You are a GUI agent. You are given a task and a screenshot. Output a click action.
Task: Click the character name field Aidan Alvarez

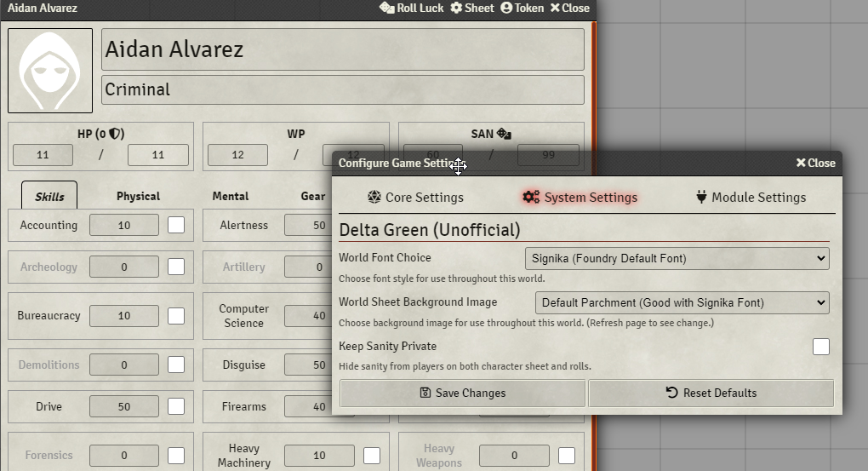coord(343,49)
